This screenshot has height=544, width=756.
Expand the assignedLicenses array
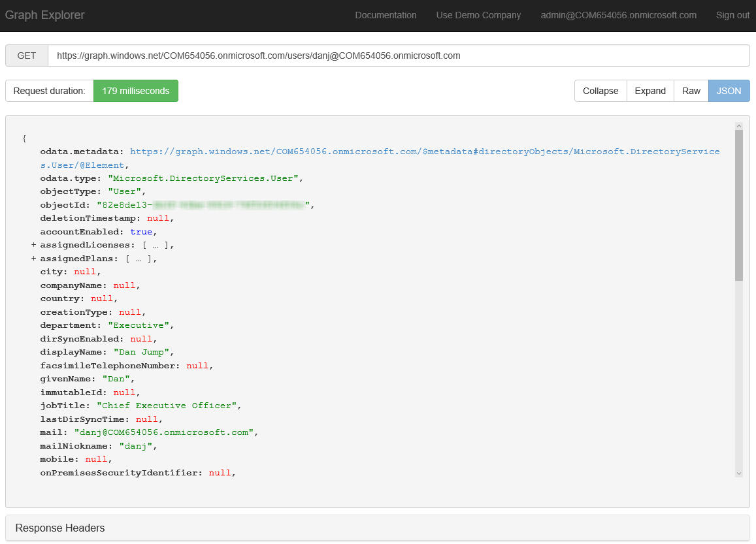click(33, 245)
